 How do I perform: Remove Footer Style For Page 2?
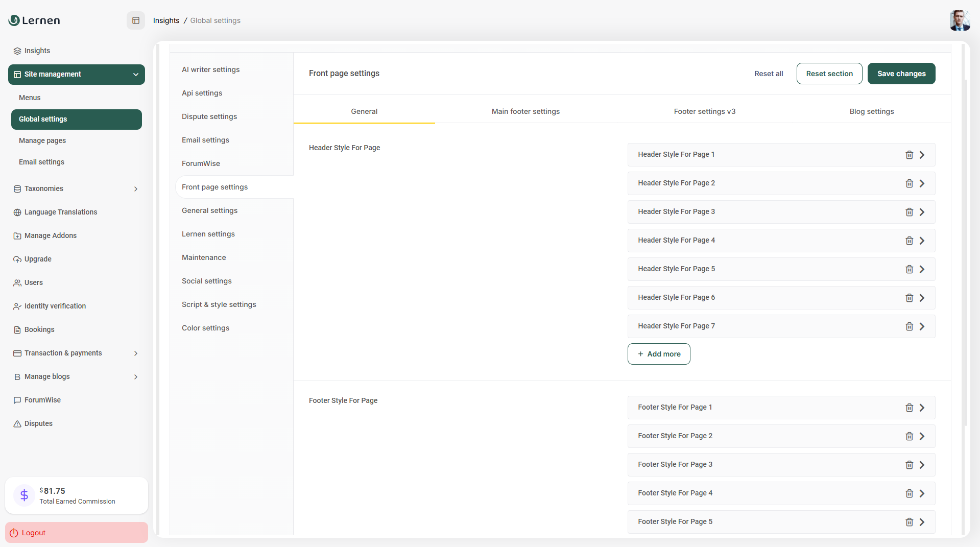(909, 436)
